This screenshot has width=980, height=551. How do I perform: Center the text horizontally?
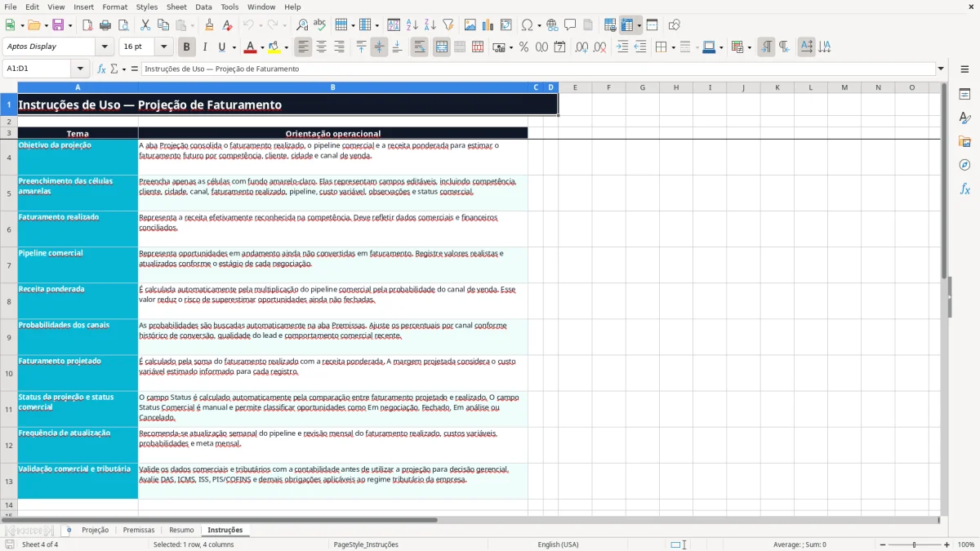pyautogui.click(x=321, y=47)
